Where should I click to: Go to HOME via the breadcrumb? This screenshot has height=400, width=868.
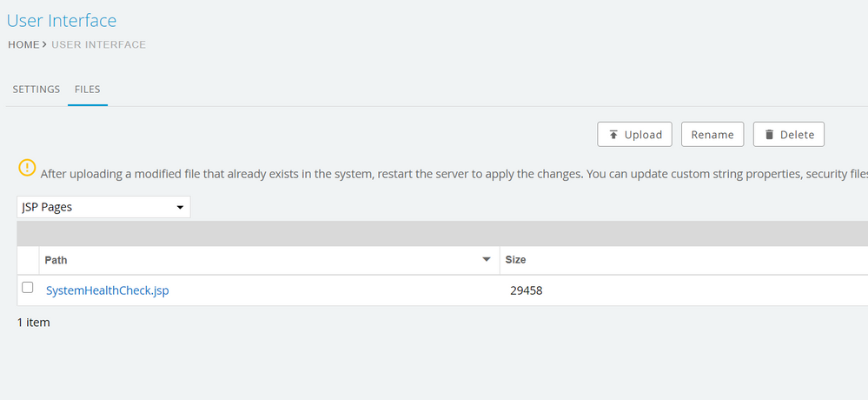[23, 44]
